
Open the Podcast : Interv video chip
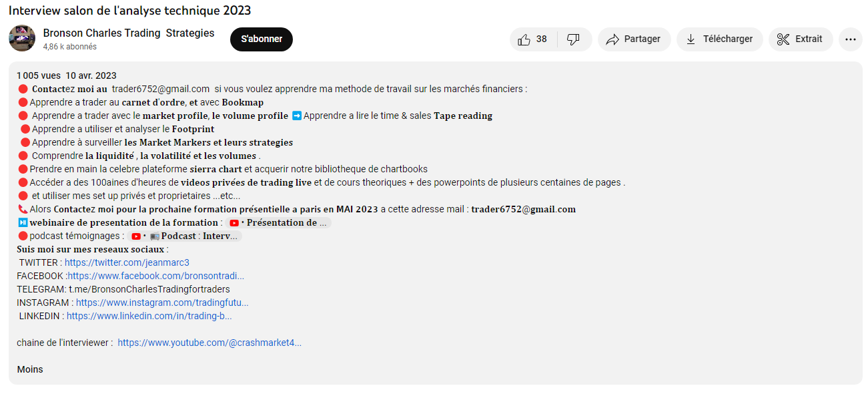pyautogui.click(x=185, y=236)
